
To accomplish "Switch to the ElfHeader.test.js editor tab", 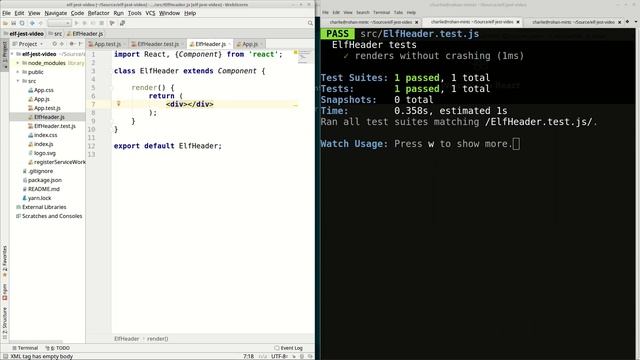I will click(x=158, y=44).
